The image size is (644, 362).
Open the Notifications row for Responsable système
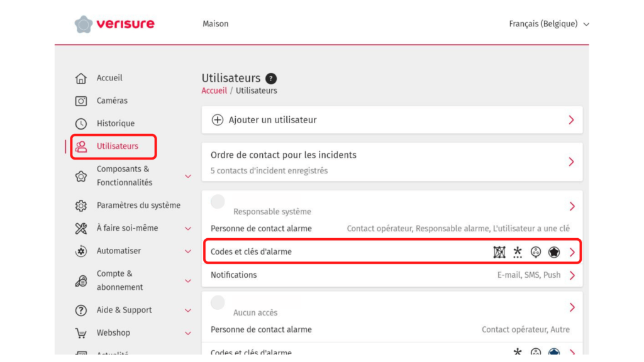click(x=392, y=275)
